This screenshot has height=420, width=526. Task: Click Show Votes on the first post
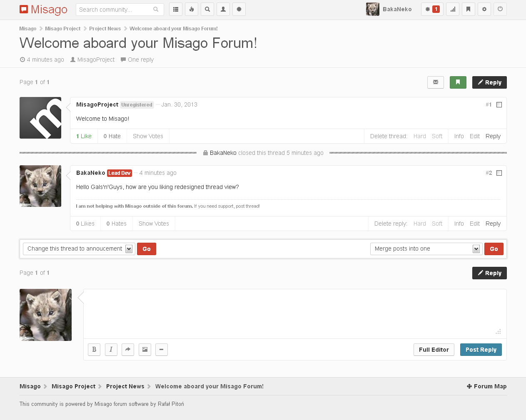tap(148, 136)
